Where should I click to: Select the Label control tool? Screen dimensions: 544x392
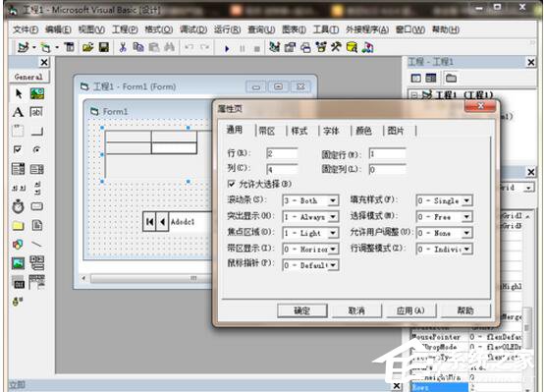click(18, 112)
